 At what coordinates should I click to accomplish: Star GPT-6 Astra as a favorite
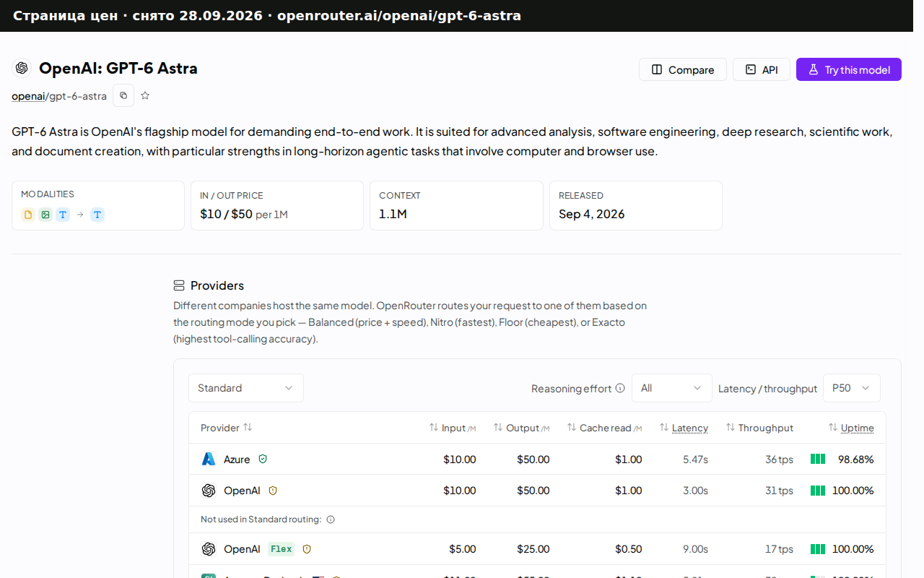[145, 95]
